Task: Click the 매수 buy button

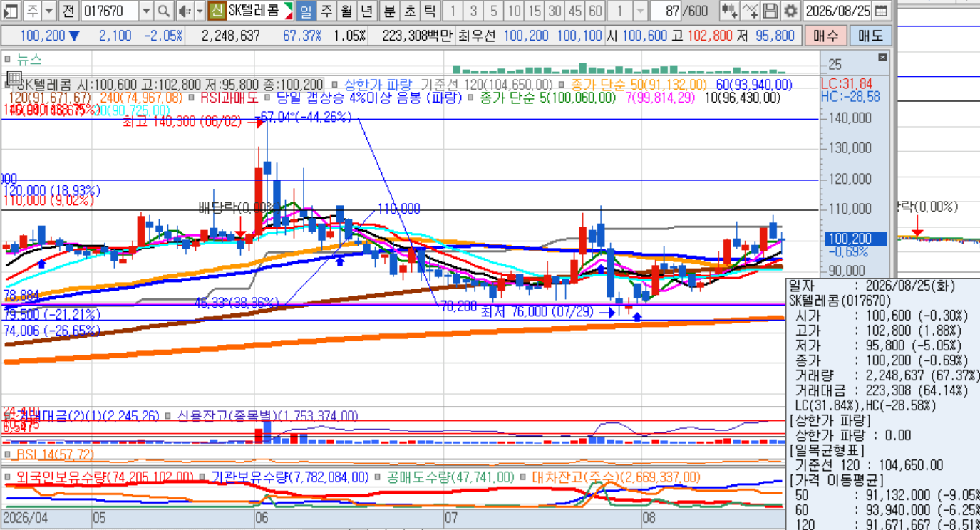Action: [x=825, y=36]
